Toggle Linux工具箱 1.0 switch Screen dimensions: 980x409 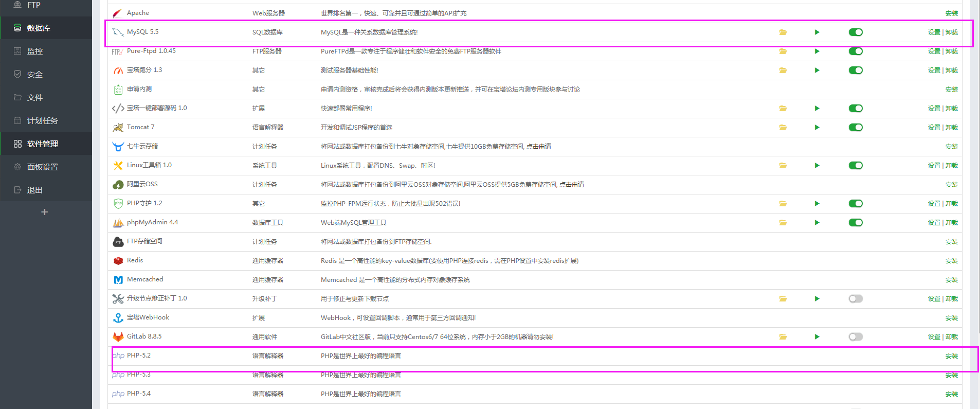[x=856, y=166]
